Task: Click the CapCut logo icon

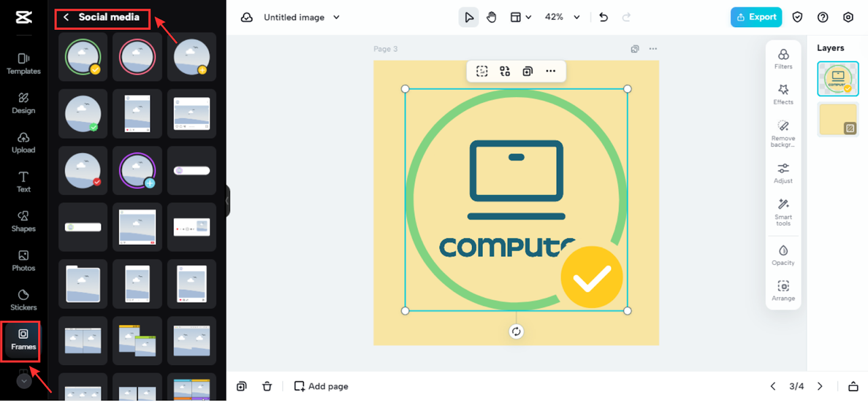Action: click(x=24, y=17)
